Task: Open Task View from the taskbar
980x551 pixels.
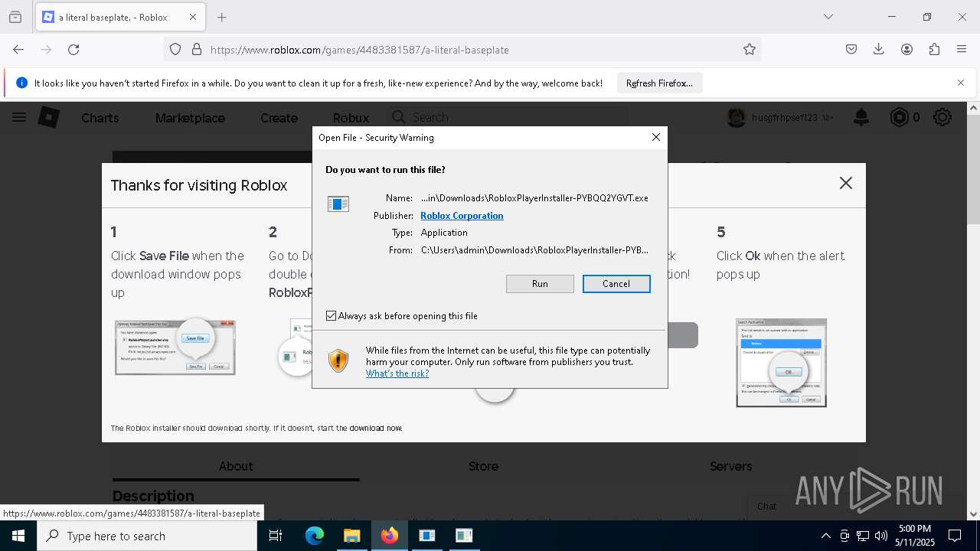Action: click(276, 536)
